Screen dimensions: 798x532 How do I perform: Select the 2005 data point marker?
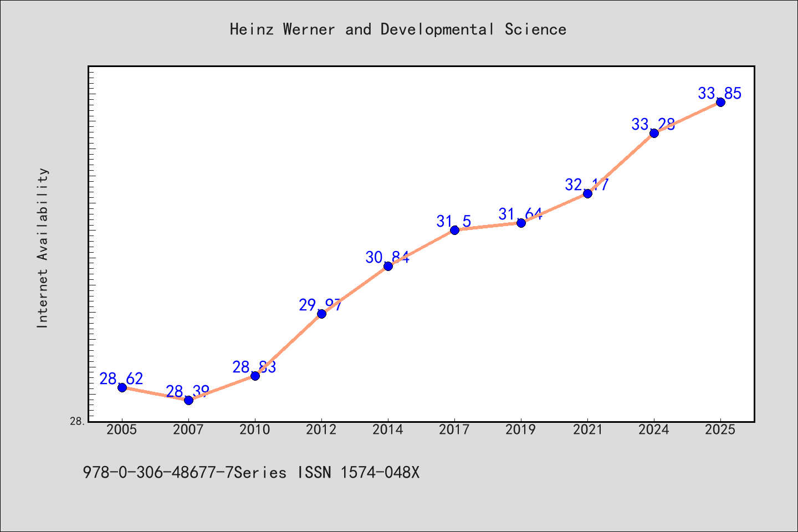(x=122, y=387)
